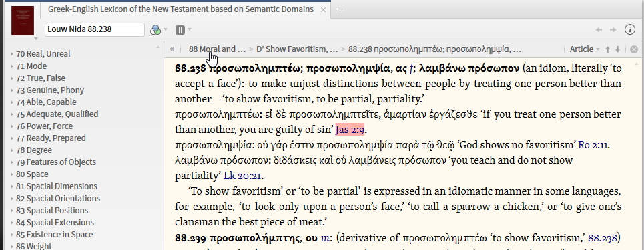Collapse the contents pane with double chevron
Image resolution: width=644 pixels, height=250 pixels.
tap(172, 49)
